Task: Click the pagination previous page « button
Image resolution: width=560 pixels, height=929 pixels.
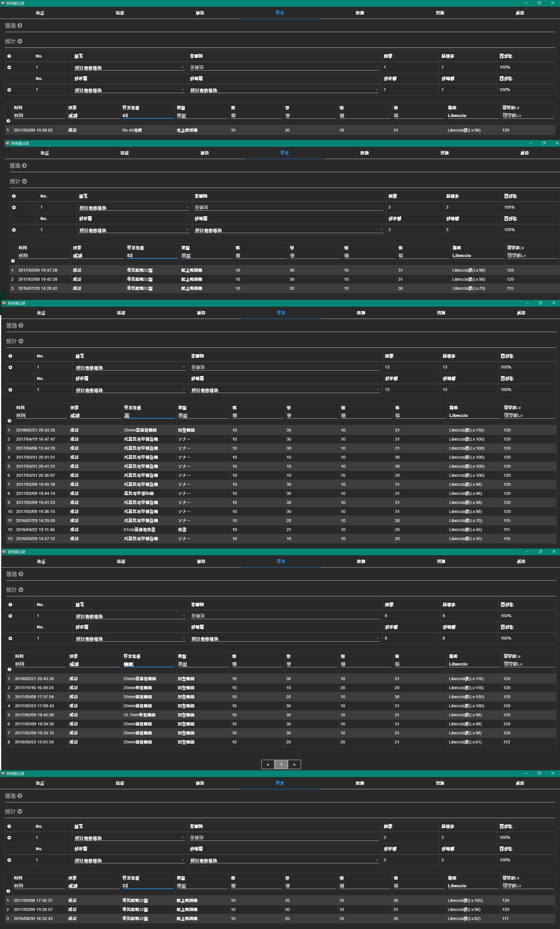Action: (x=267, y=764)
